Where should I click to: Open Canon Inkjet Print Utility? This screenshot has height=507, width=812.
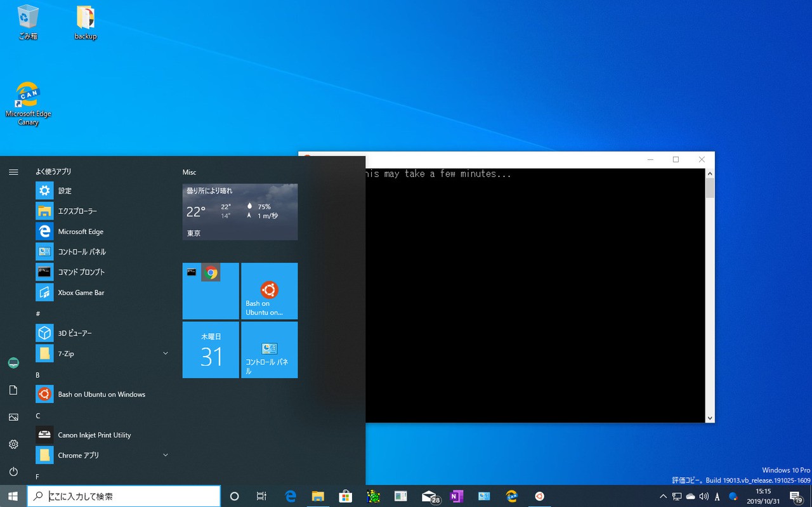tap(94, 435)
